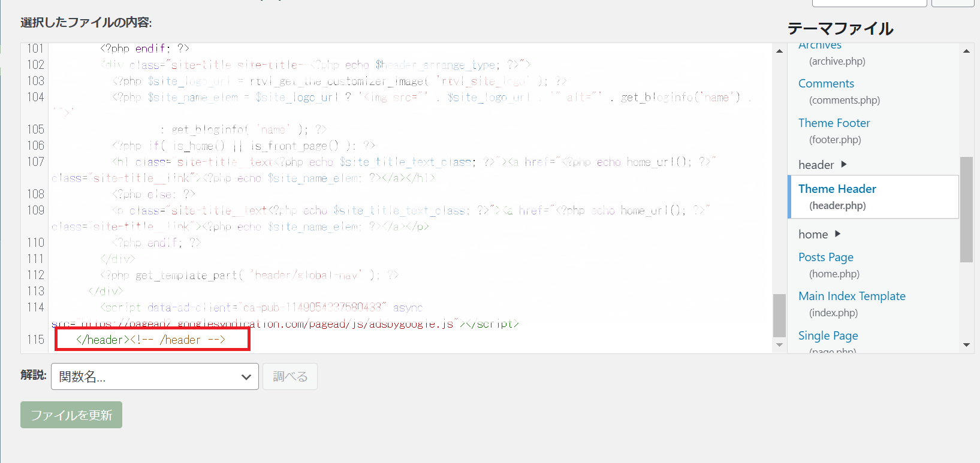This screenshot has height=463, width=980.
Task: Open the Archives theme file link
Action: click(x=820, y=46)
